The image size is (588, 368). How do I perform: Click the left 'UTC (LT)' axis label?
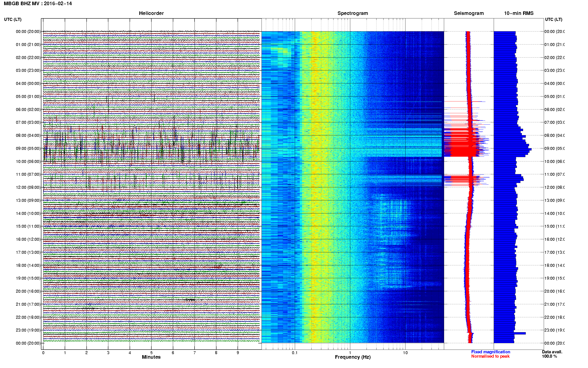point(13,19)
